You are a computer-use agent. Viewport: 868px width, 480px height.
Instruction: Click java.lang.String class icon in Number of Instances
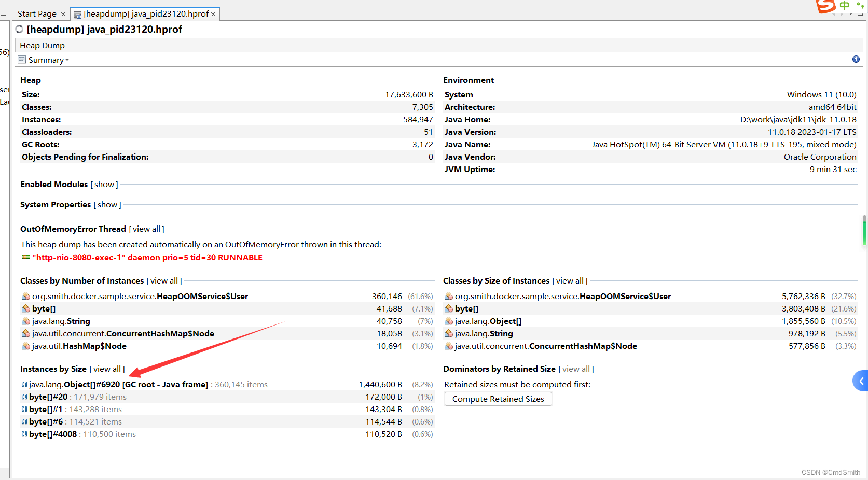tap(25, 321)
